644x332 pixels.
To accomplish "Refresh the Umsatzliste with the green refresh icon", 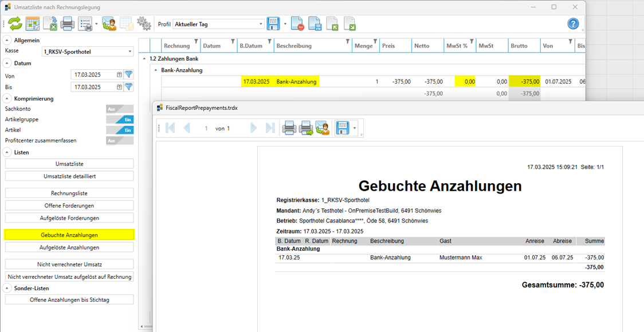I will point(15,24).
